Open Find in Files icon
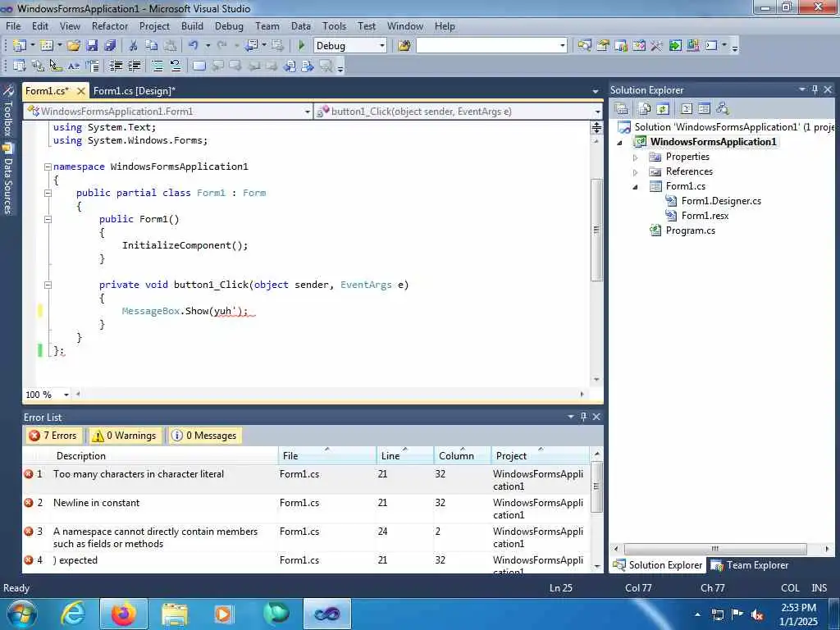The width and height of the screenshot is (840, 630). click(404, 46)
